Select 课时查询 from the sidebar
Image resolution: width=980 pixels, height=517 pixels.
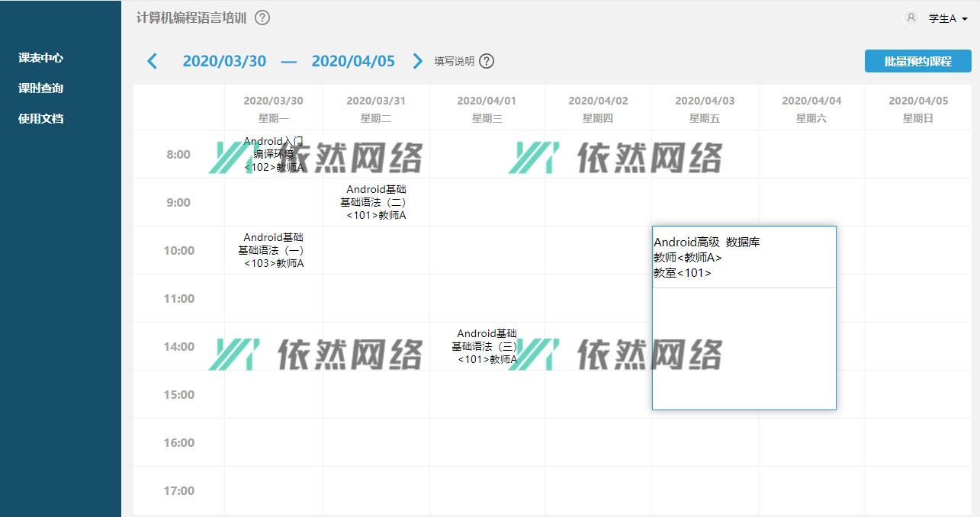pos(41,88)
